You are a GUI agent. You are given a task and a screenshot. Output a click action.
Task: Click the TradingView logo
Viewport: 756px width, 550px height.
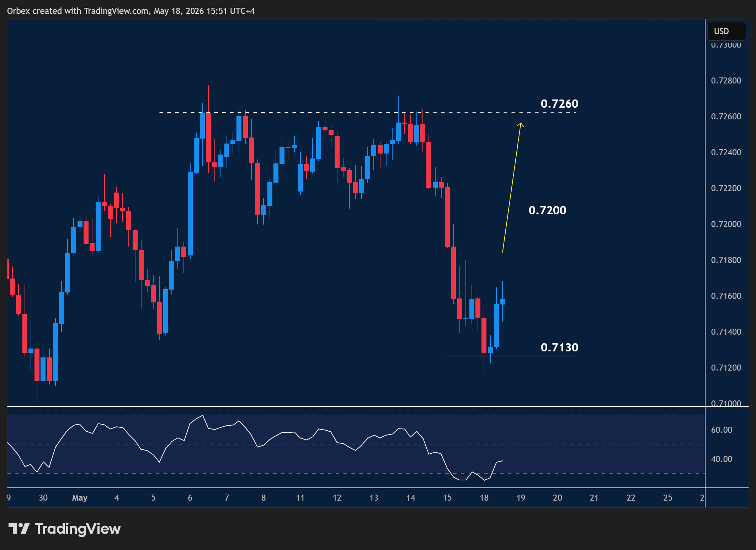64,529
